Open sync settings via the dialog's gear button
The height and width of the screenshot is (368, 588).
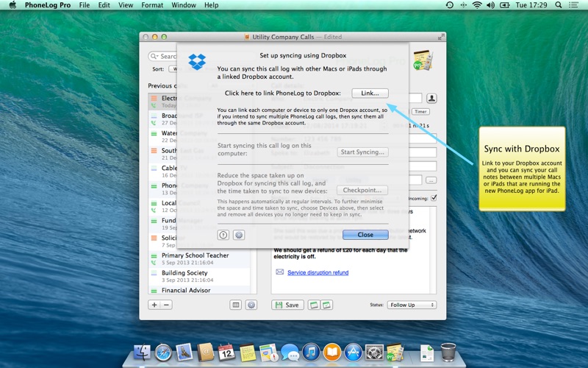pos(239,235)
